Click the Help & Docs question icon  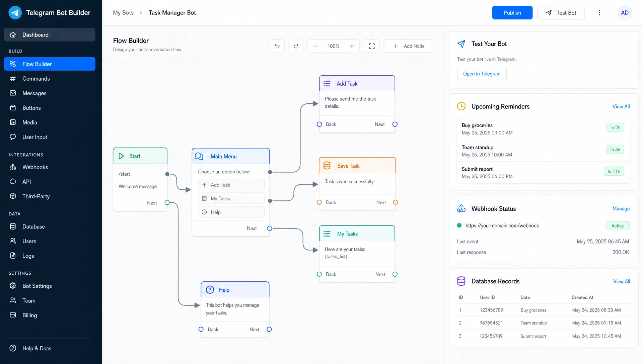13,348
